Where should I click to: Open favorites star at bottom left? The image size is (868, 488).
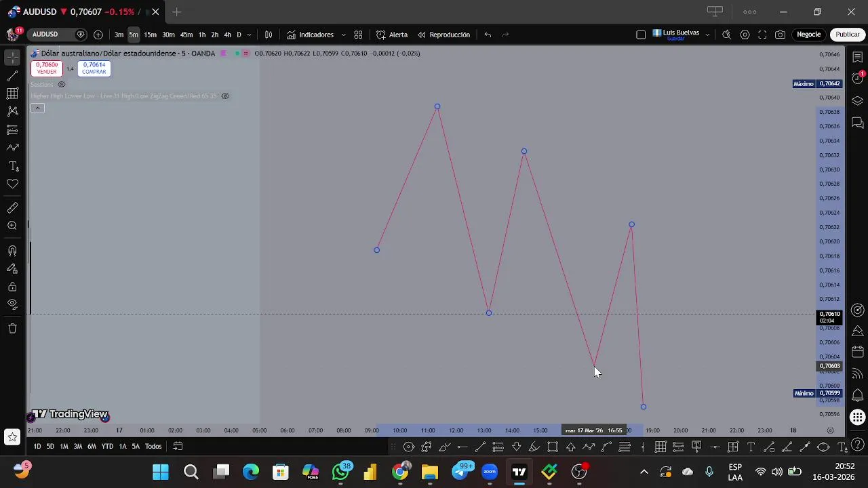[x=12, y=438]
